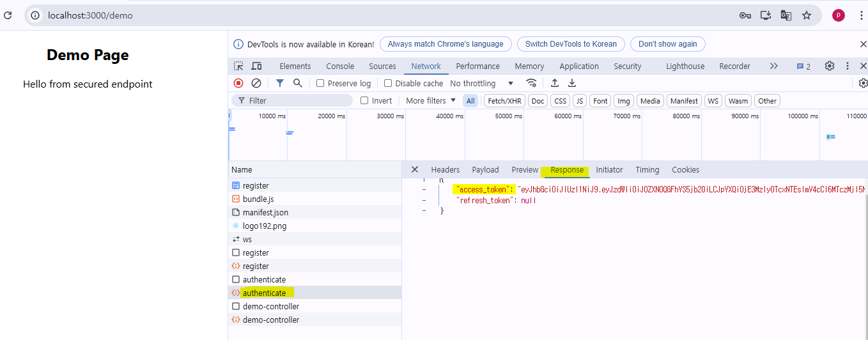The image size is (868, 340).
Task: Open the Timing tab of the request
Action: pos(647,169)
